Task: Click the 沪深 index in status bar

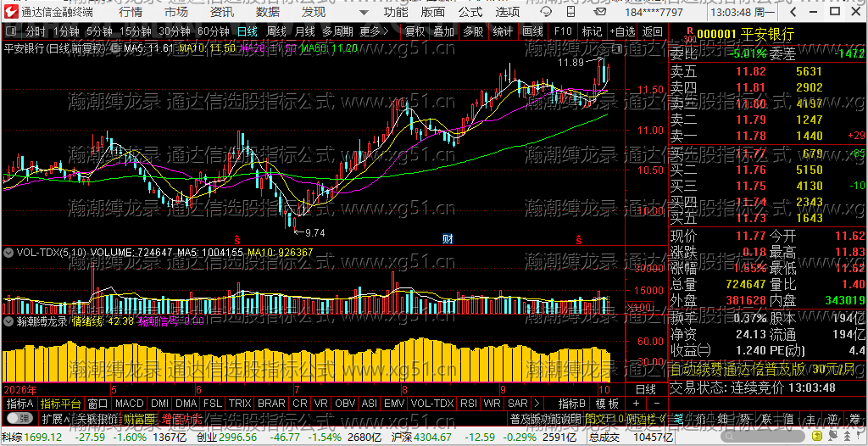Action: pos(400,438)
